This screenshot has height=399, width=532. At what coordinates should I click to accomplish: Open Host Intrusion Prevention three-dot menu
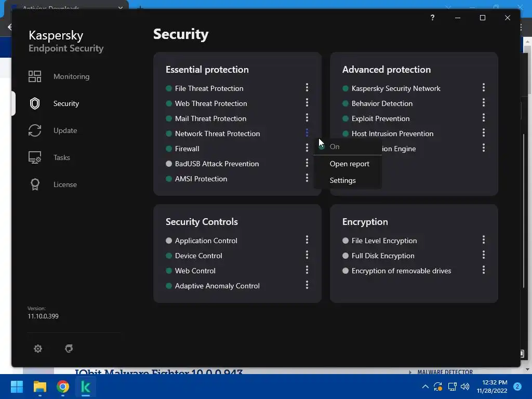484,132
